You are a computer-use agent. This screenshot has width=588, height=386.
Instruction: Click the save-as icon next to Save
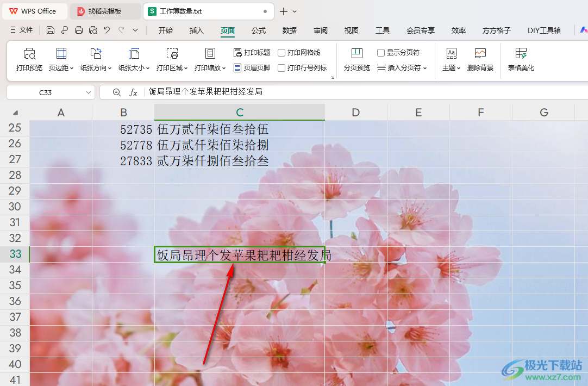65,30
